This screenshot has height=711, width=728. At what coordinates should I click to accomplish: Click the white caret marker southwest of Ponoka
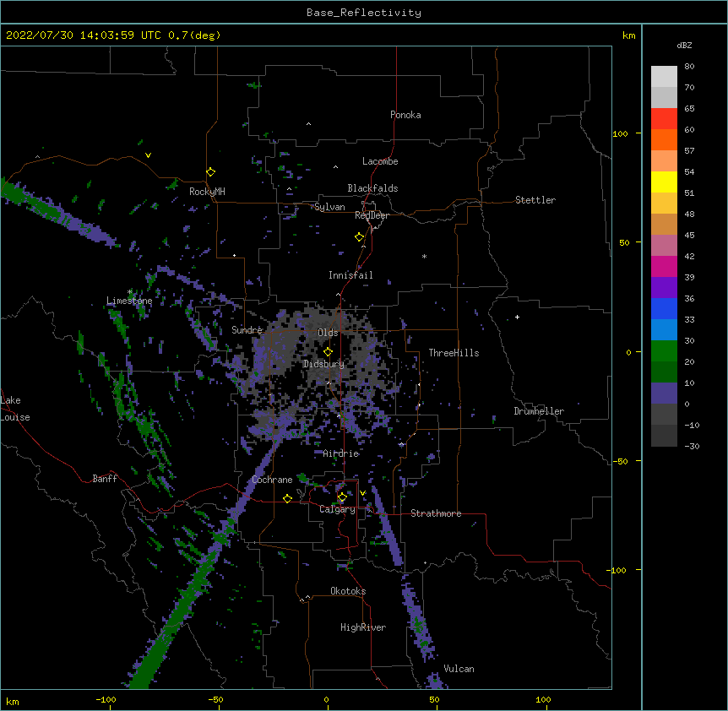point(308,124)
